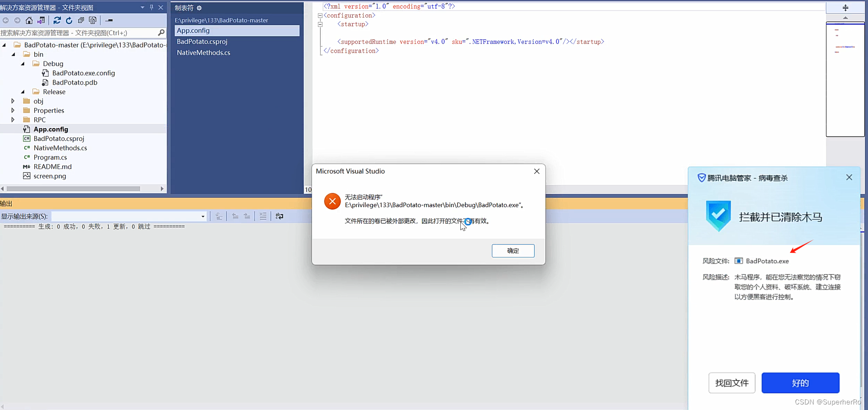Click the split editor icon at top right

[845, 8]
